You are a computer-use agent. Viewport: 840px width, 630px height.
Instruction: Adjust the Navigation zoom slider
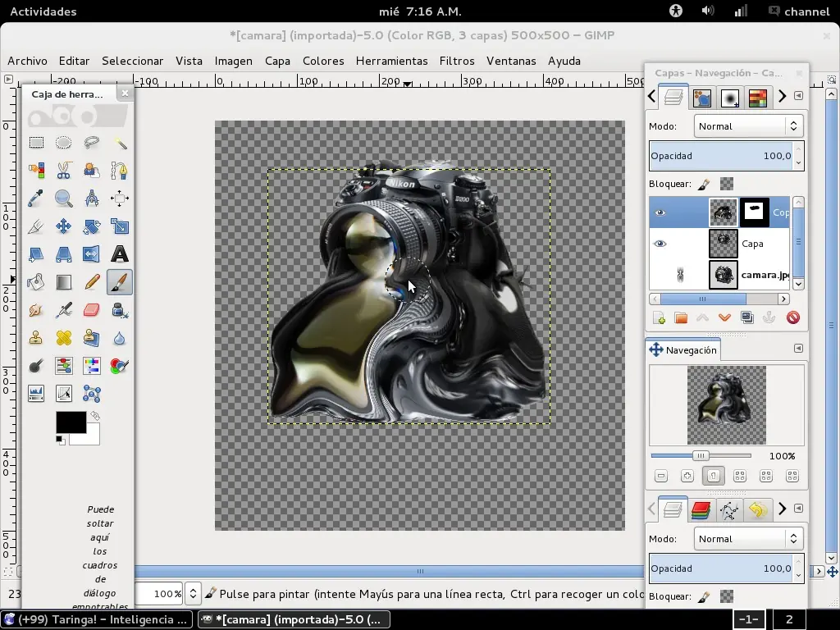[x=701, y=456]
